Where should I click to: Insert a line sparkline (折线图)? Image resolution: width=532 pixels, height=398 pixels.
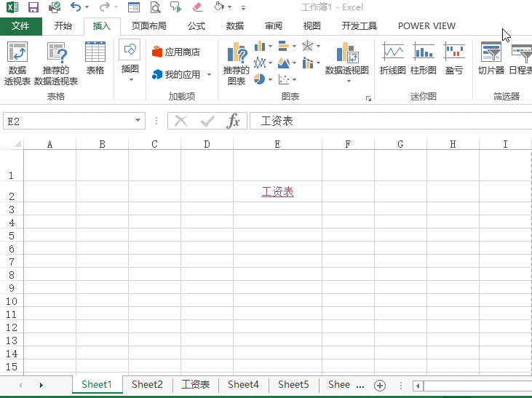(393, 58)
